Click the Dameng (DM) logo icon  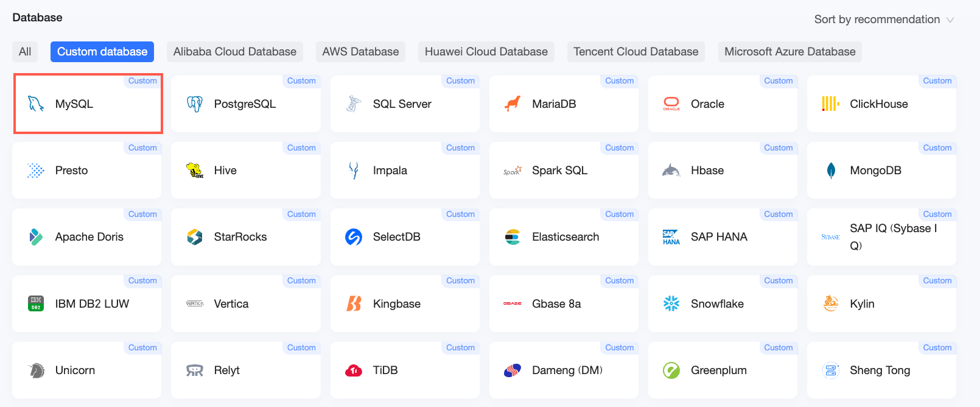[513, 370]
